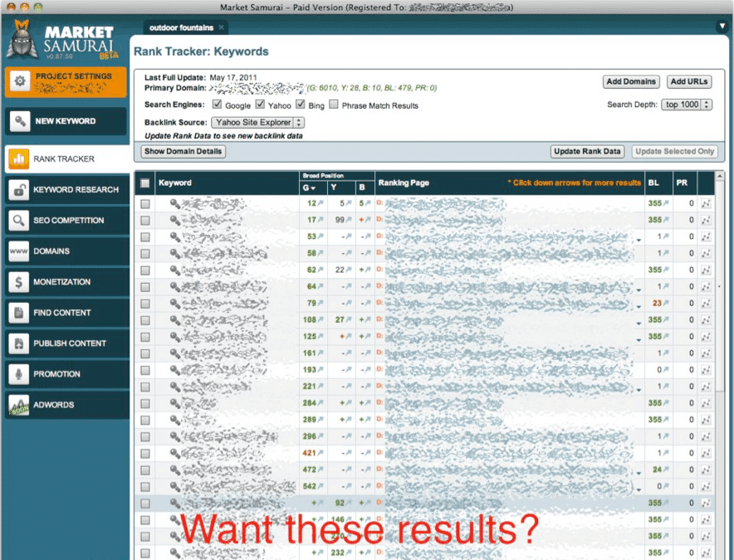Click the Add URLs button
Viewport: 734px width, 560px height.
click(689, 82)
